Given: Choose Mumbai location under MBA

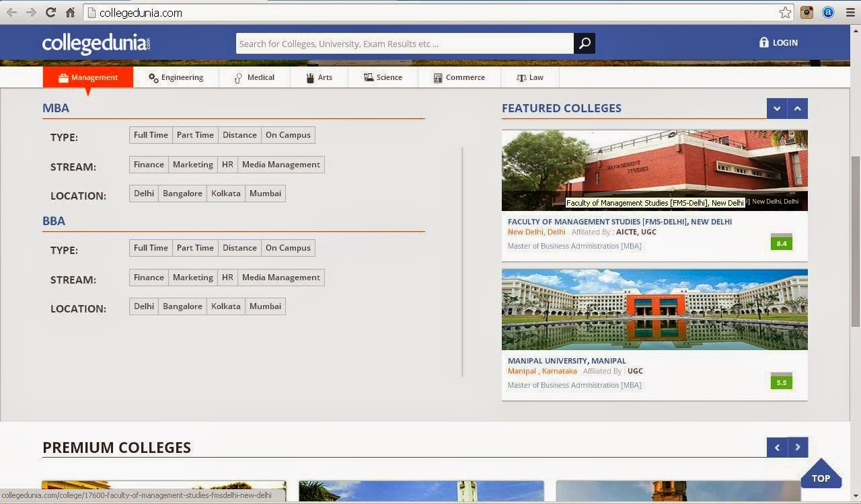Looking at the screenshot, I should (x=265, y=194).
